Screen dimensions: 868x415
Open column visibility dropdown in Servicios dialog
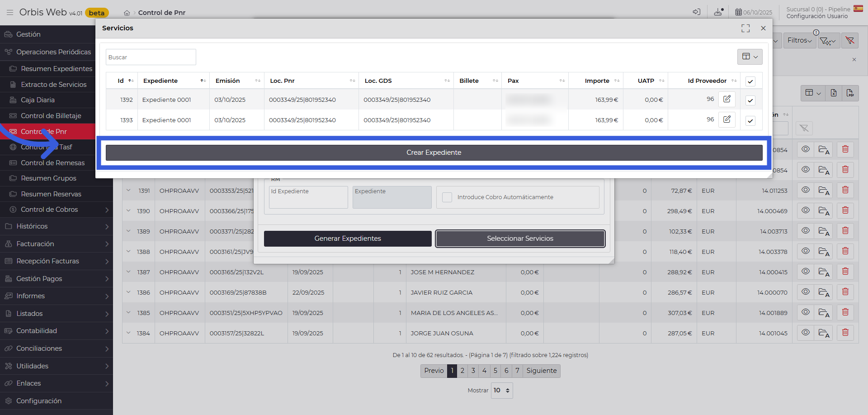(x=750, y=57)
